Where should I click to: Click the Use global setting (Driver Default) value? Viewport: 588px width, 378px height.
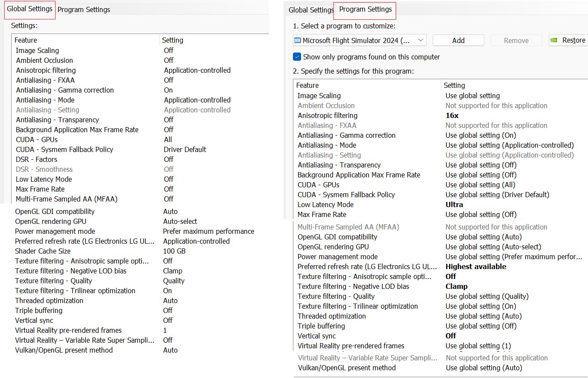[x=497, y=195]
